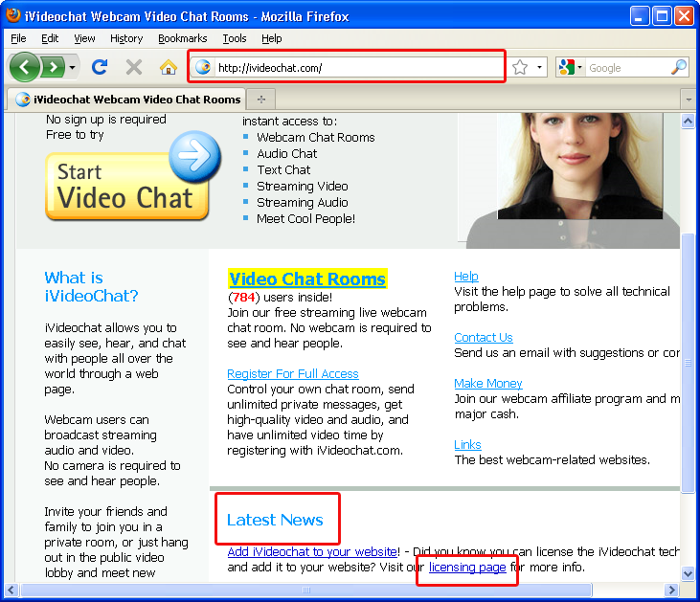Open the View menu

point(84,38)
